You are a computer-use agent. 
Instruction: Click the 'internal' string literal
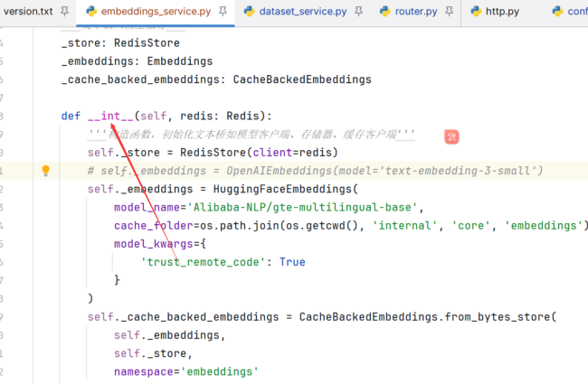(404, 226)
